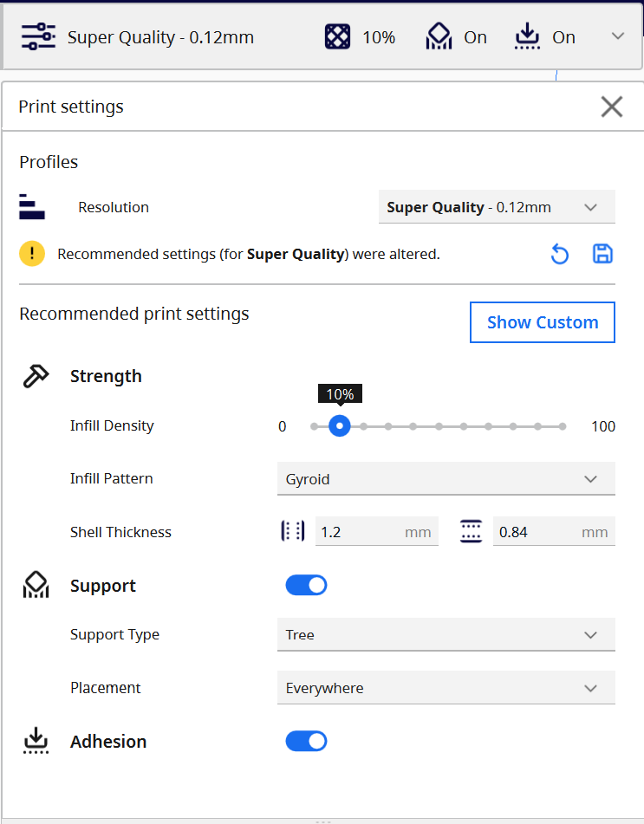This screenshot has height=824, width=644.
Task: Click the save profile floppy disk icon
Action: pyautogui.click(x=602, y=254)
